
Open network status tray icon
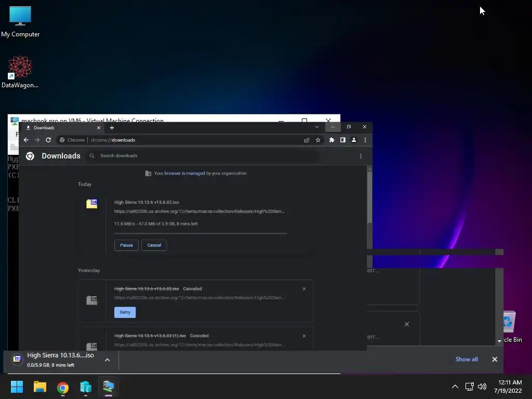(x=469, y=387)
